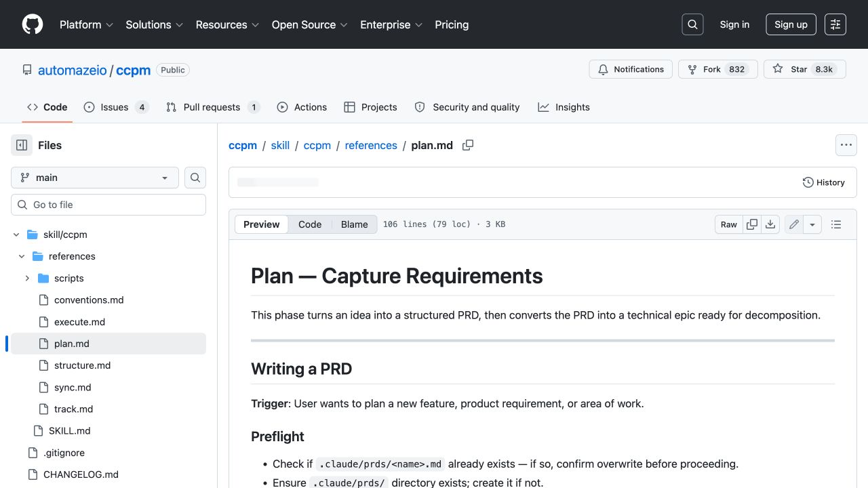The height and width of the screenshot is (488, 868).
Task: Focus the Go to file input
Action: point(108,205)
